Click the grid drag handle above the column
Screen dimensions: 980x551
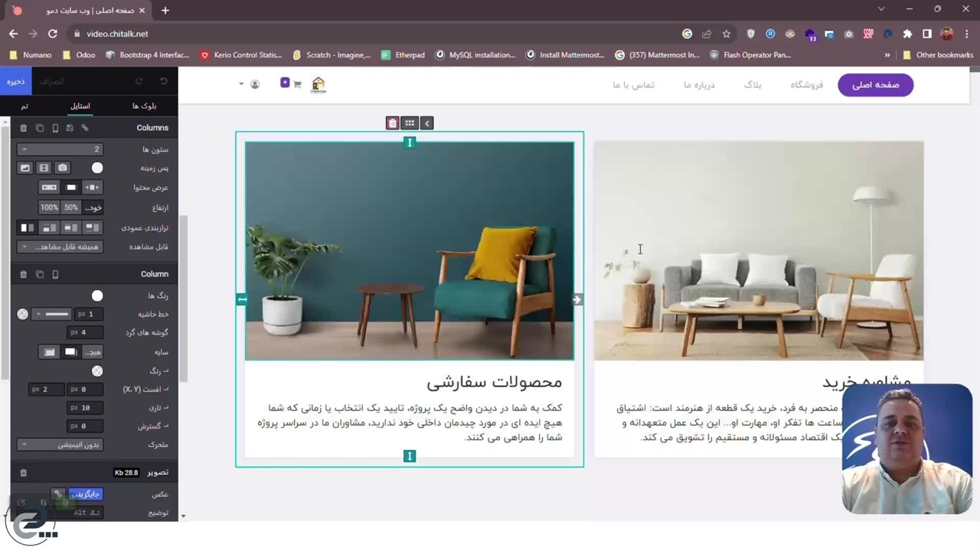coord(410,123)
